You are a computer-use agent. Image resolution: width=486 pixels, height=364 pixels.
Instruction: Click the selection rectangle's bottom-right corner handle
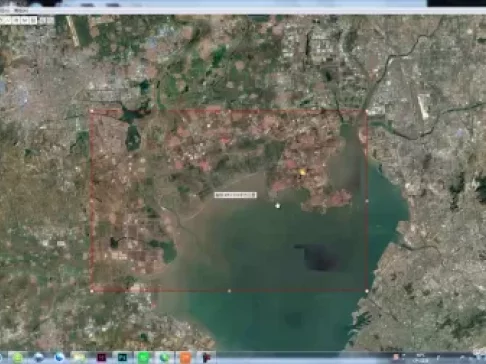pyautogui.click(x=367, y=291)
